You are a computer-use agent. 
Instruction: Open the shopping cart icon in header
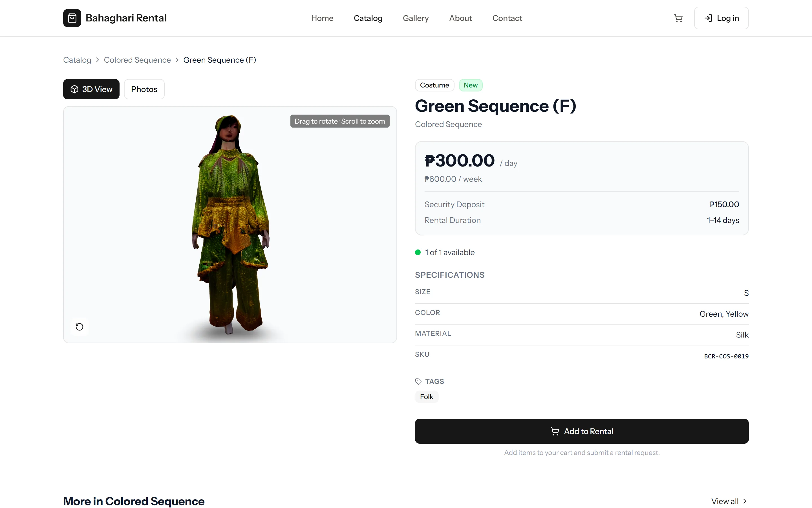point(678,18)
